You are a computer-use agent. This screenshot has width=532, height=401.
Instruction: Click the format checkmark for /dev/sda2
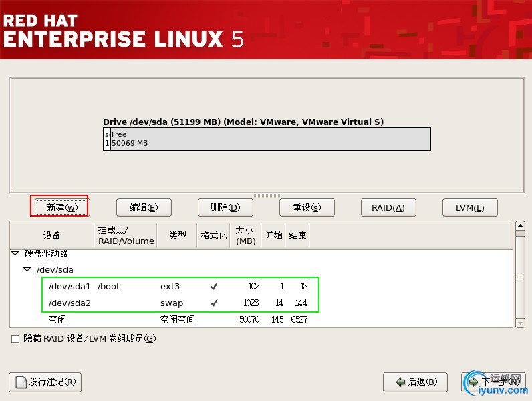[214, 303]
